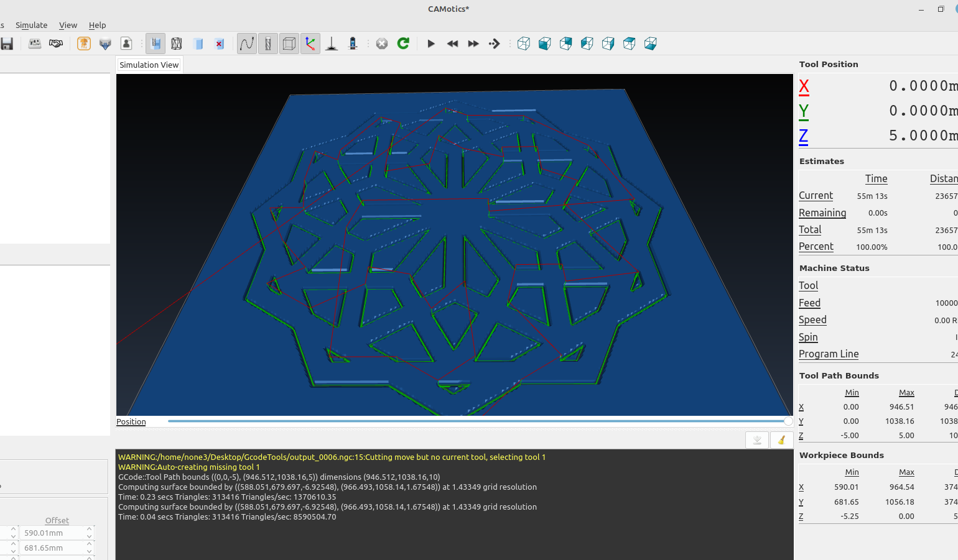Viewport: 958px width, 560px height.
Task: Toggle the wireframe surface display
Action: click(176, 44)
